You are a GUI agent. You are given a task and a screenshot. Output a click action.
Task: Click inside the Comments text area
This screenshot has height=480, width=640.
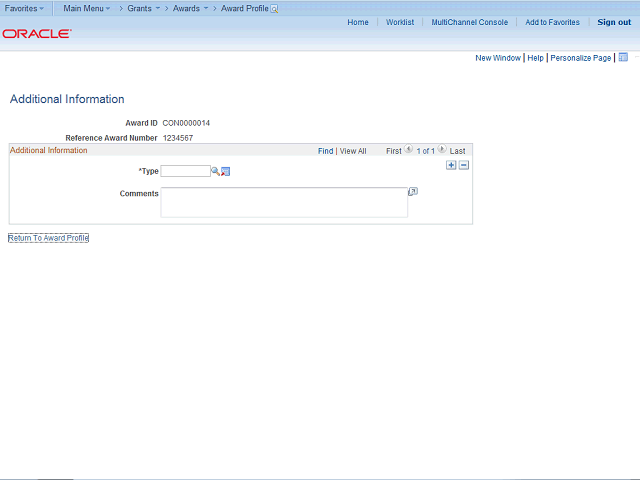tap(284, 202)
